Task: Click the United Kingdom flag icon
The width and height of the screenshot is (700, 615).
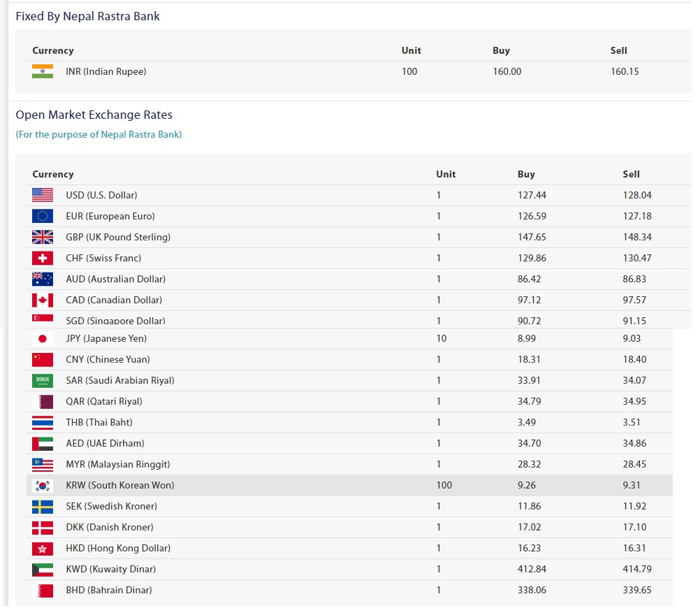Action: click(x=43, y=237)
